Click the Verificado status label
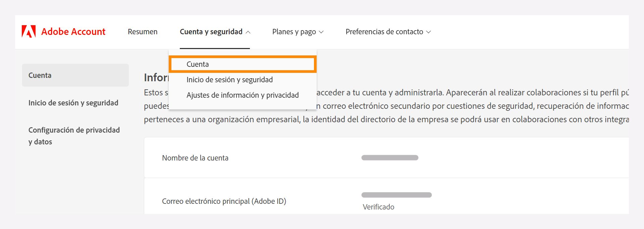This screenshot has width=644, height=229. (378, 207)
